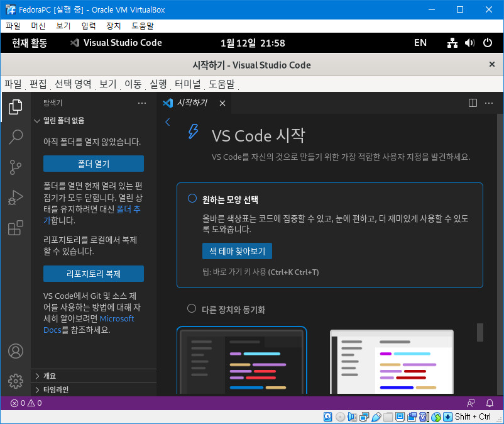The height and width of the screenshot is (424, 504).
Task: Split the editor to the right
Action: 473,103
